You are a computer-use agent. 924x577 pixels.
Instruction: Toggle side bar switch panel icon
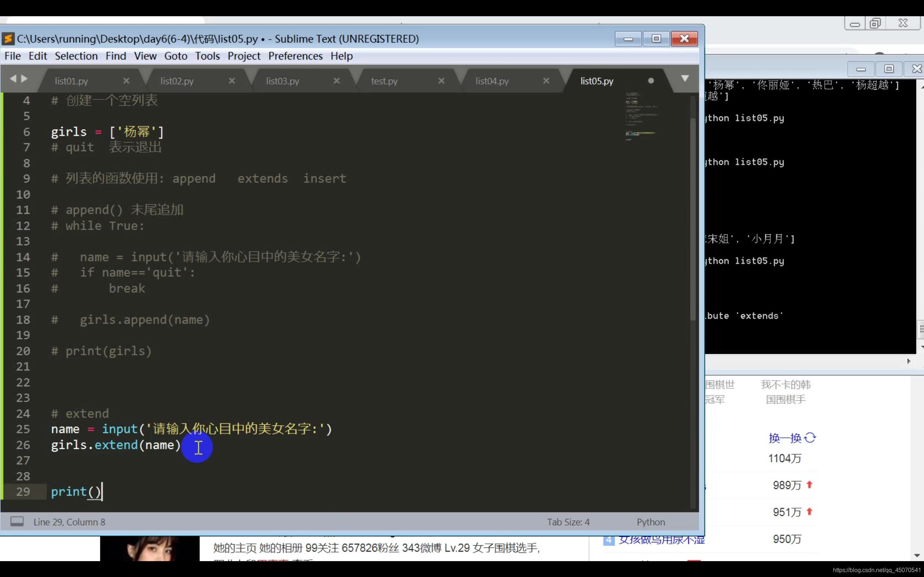pos(17,521)
